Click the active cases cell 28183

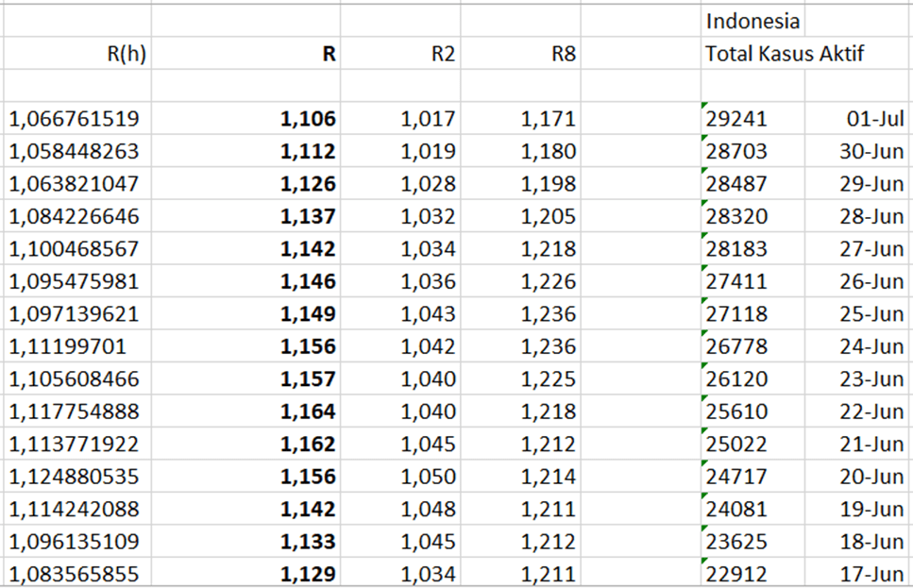point(752,249)
